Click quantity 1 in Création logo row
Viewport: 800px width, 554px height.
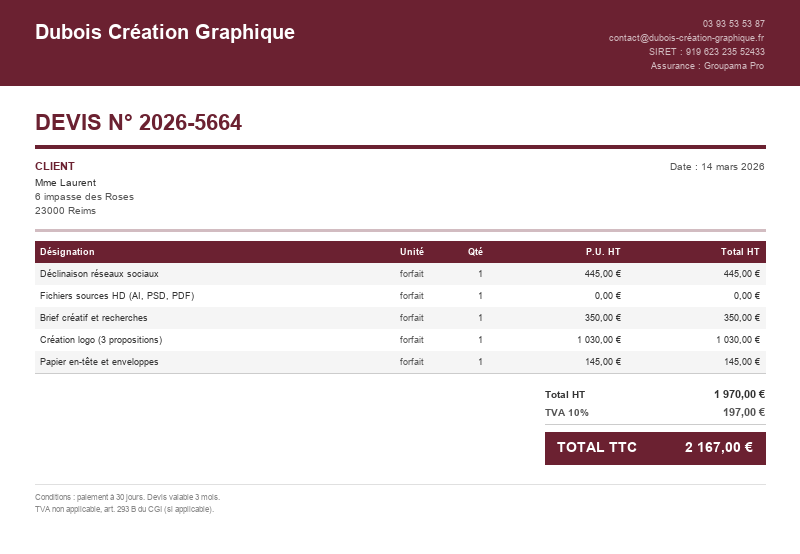[x=480, y=340]
